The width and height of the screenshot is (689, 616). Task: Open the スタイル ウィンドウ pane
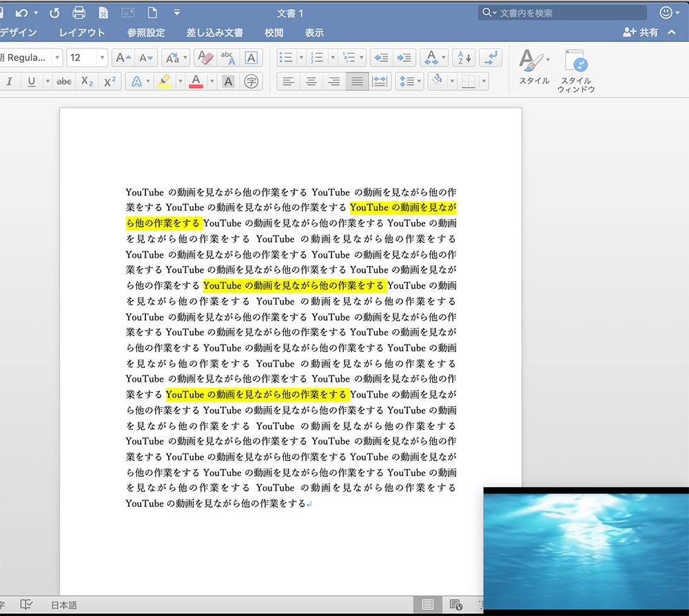[x=576, y=71]
